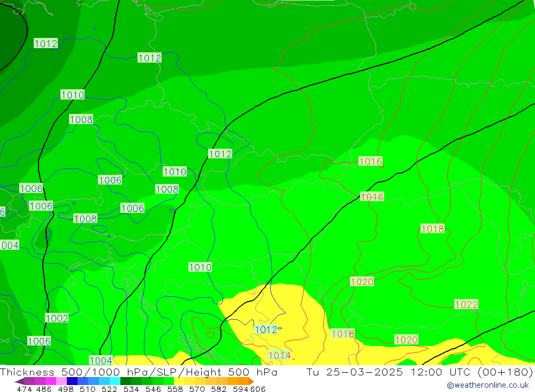
Task: Click the lower red 1016 label on the black contour
Action: (372, 196)
